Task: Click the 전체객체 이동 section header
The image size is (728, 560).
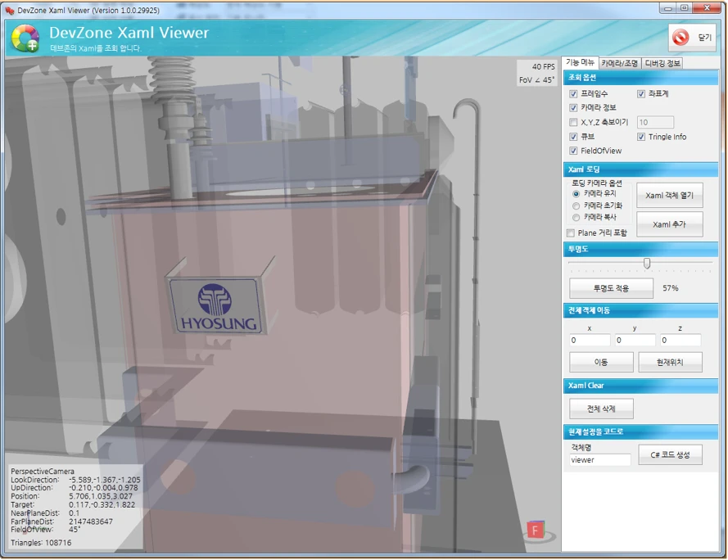Action: [640, 310]
